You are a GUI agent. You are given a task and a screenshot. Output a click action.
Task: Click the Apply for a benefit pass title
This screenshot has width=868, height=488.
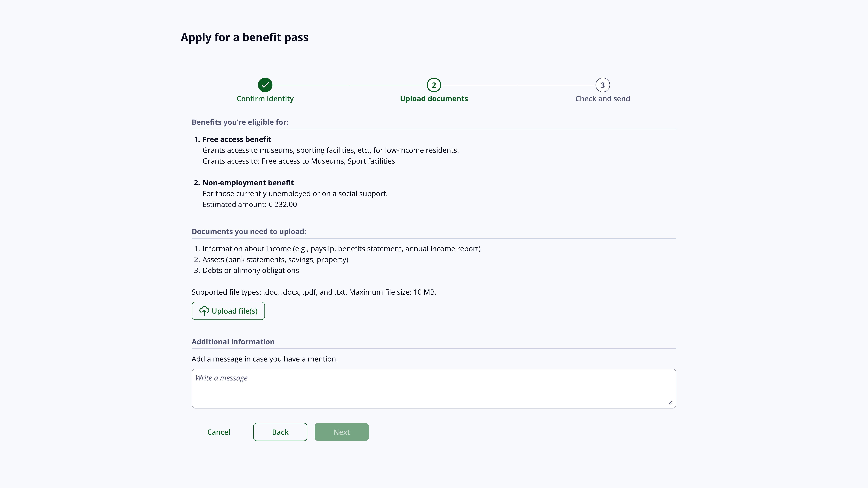pyautogui.click(x=244, y=37)
